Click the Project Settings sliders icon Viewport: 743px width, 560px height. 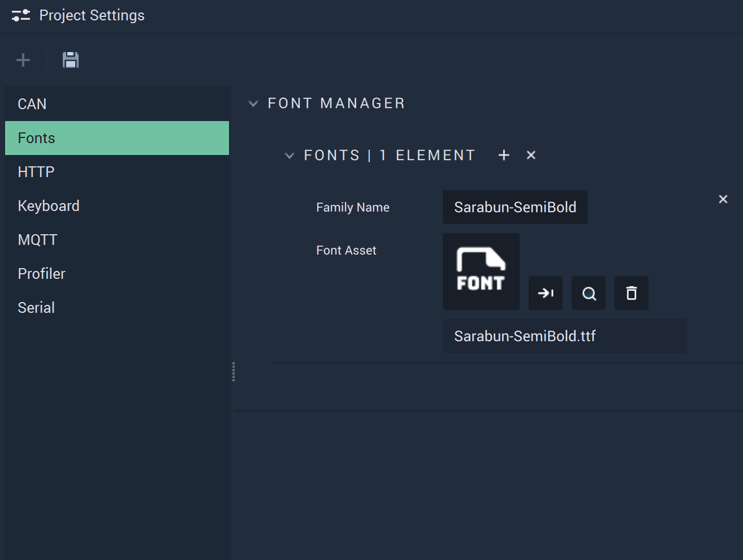pyautogui.click(x=21, y=15)
